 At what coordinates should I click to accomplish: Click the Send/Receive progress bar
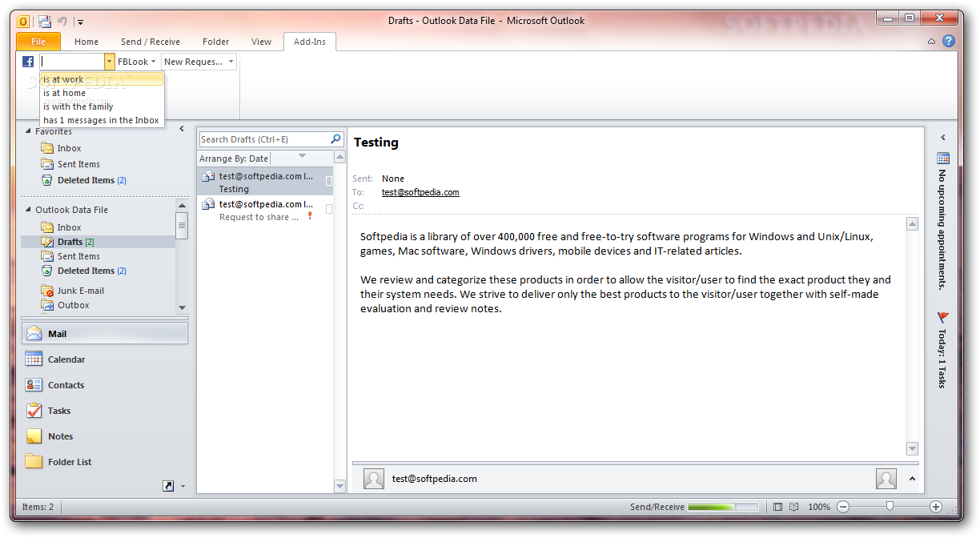click(x=723, y=507)
